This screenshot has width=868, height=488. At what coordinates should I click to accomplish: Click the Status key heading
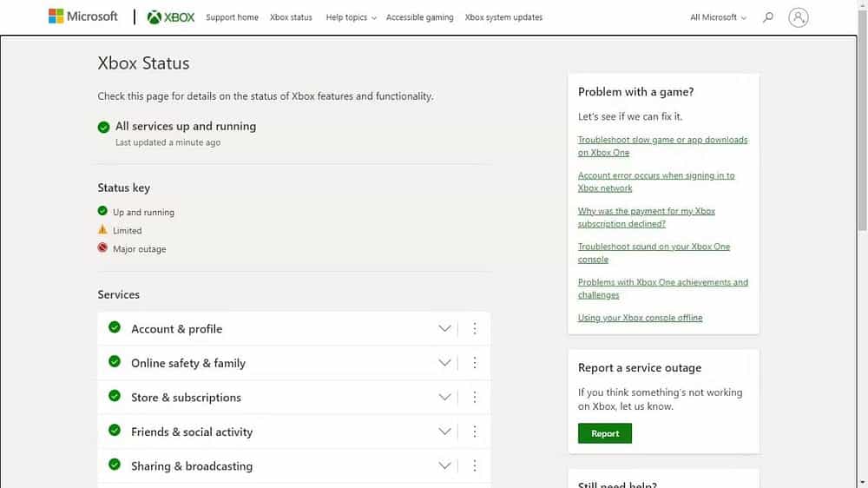(x=124, y=188)
